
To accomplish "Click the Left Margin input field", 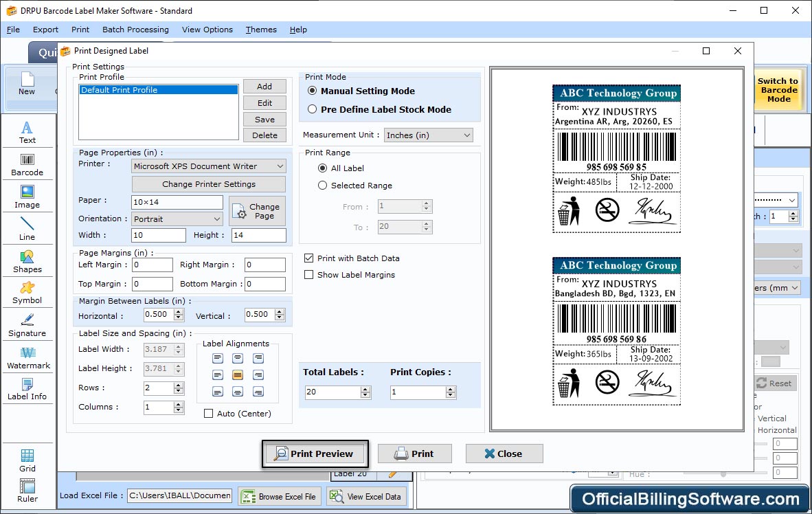I will (153, 265).
